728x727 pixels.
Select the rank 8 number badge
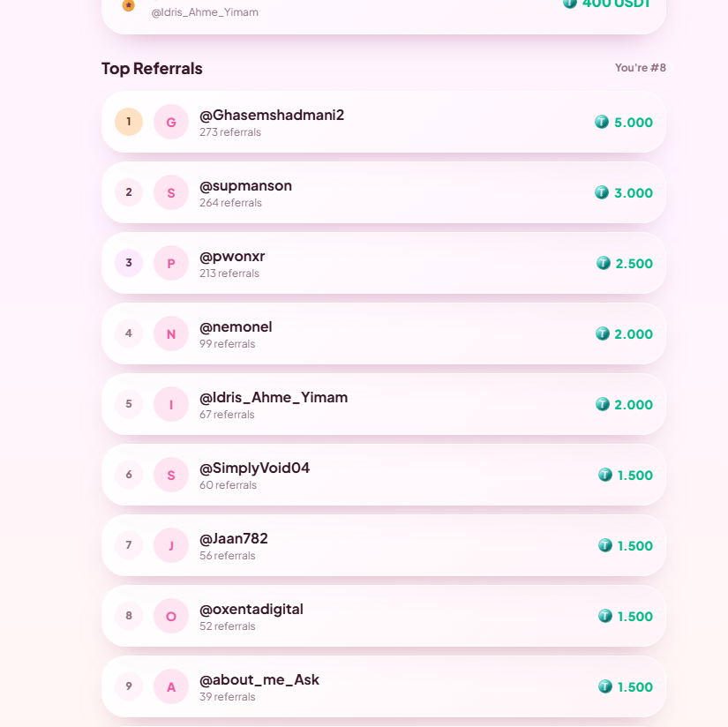pyautogui.click(x=129, y=616)
